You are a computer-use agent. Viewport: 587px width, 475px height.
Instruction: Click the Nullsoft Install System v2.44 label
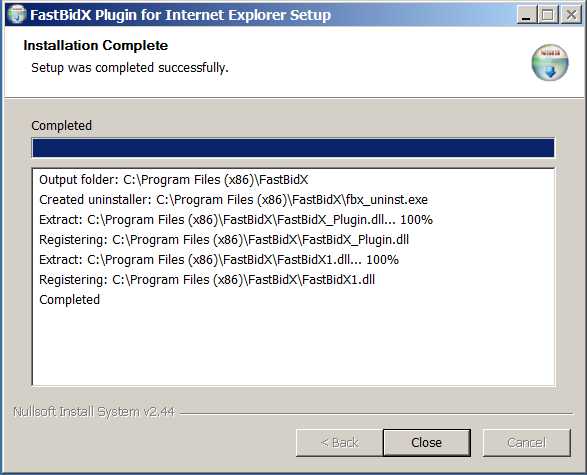tap(94, 412)
